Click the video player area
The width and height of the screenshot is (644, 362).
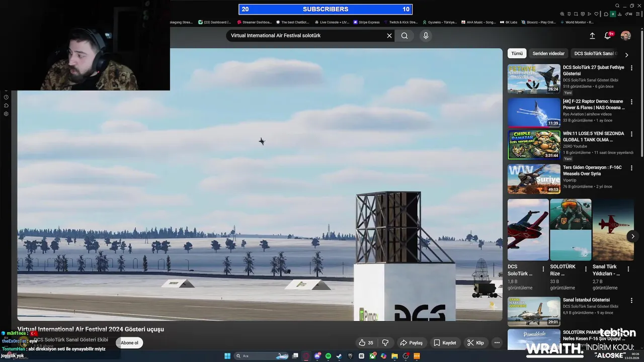coord(260,185)
